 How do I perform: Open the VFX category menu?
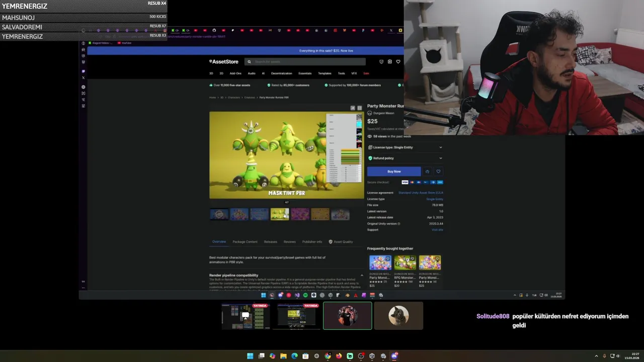[354, 73]
